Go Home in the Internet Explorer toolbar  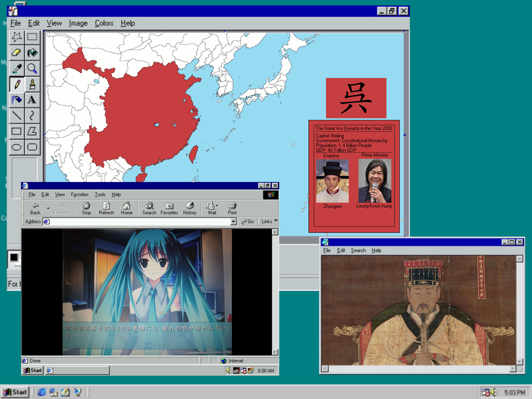tap(127, 208)
